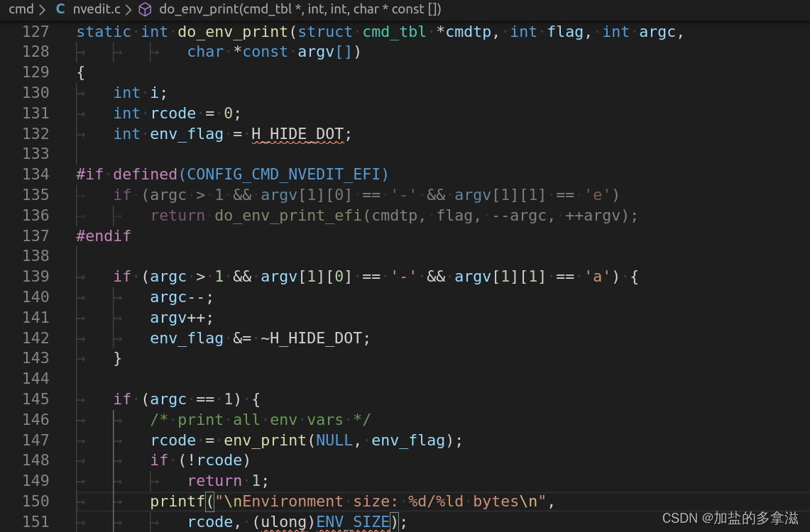Click printf call on line 150
This screenshot has width=810, height=532.
click(x=177, y=501)
